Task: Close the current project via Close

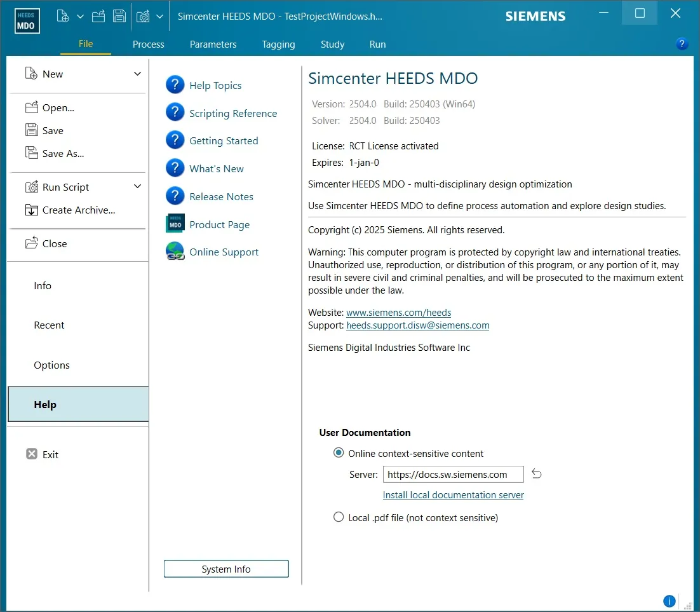Action: coord(55,243)
